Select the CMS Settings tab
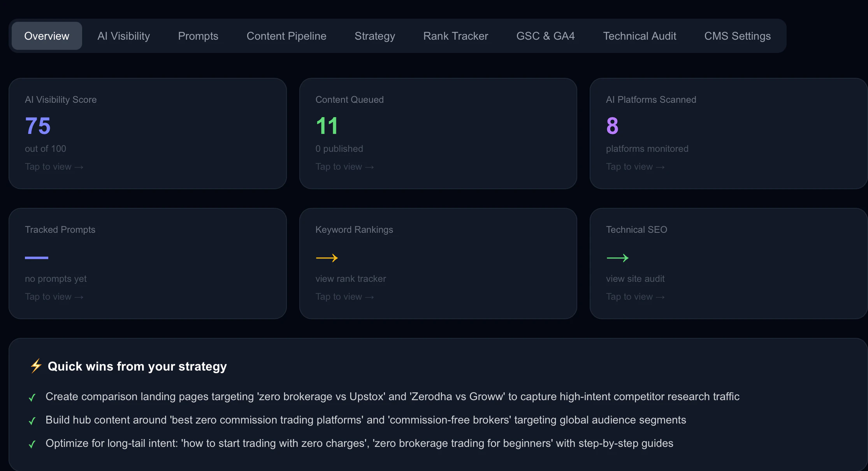868x471 pixels. click(x=738, y=36)
